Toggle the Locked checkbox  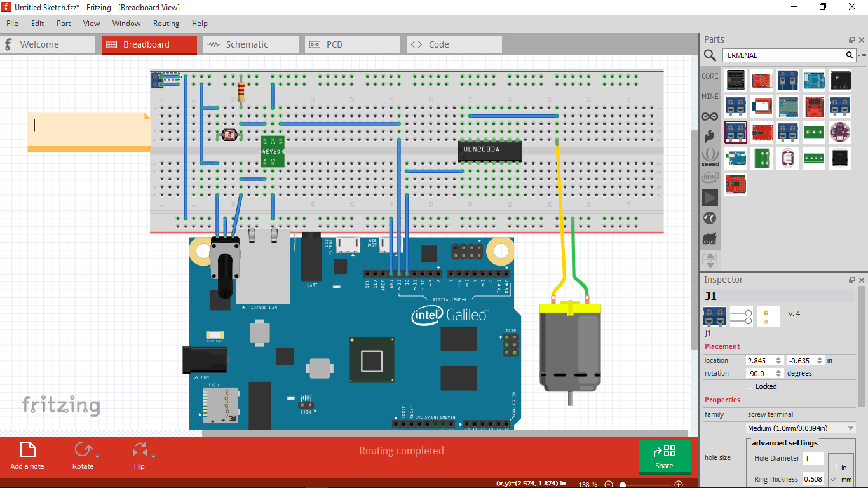click(x=749, y=386)
